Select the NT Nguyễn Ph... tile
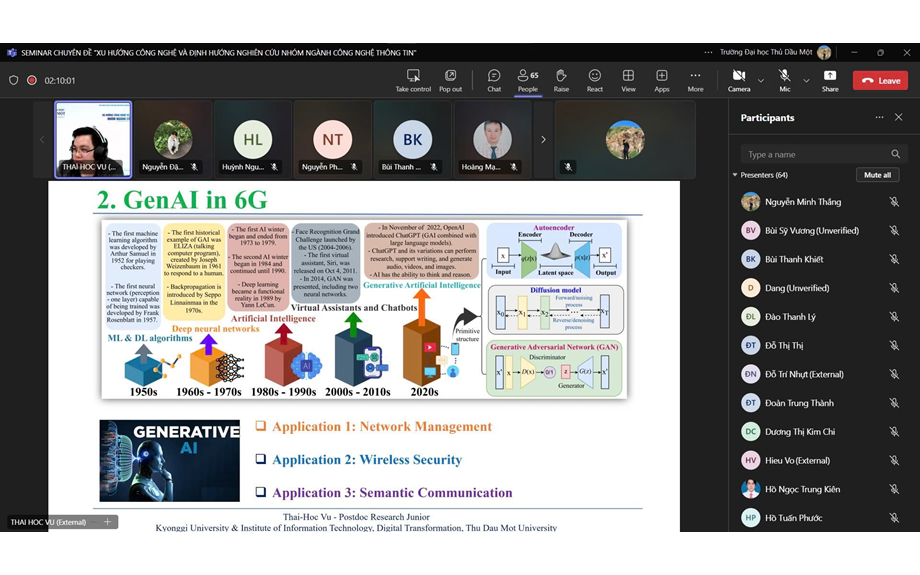The image size is (920, 575). [x=332, y=139]
